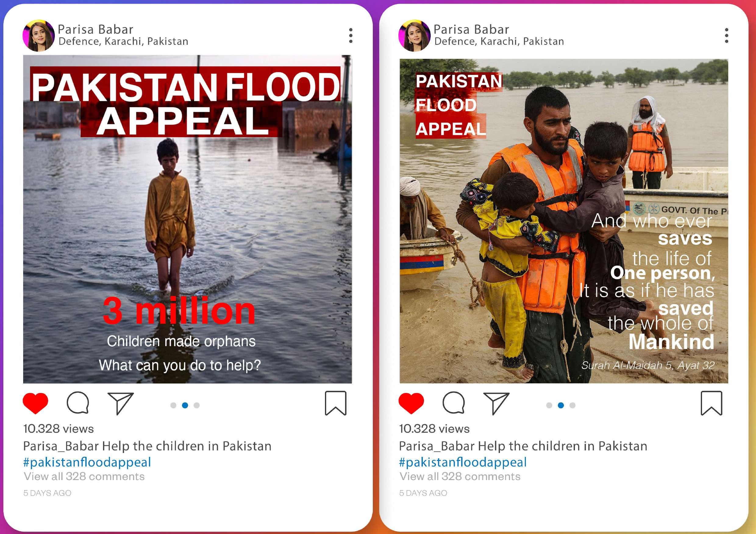Send the right post via share icon
This screenshot has height=534, width=756.
point(497,403)
